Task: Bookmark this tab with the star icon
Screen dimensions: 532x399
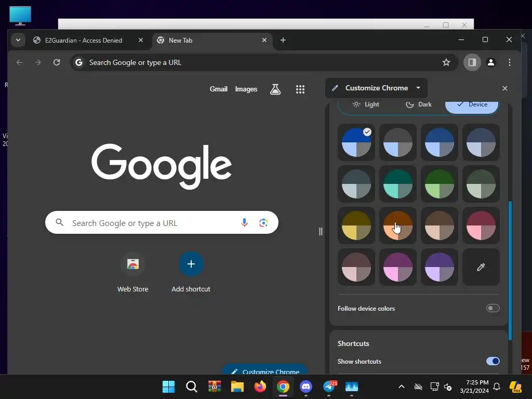Action: coord(446,62)
